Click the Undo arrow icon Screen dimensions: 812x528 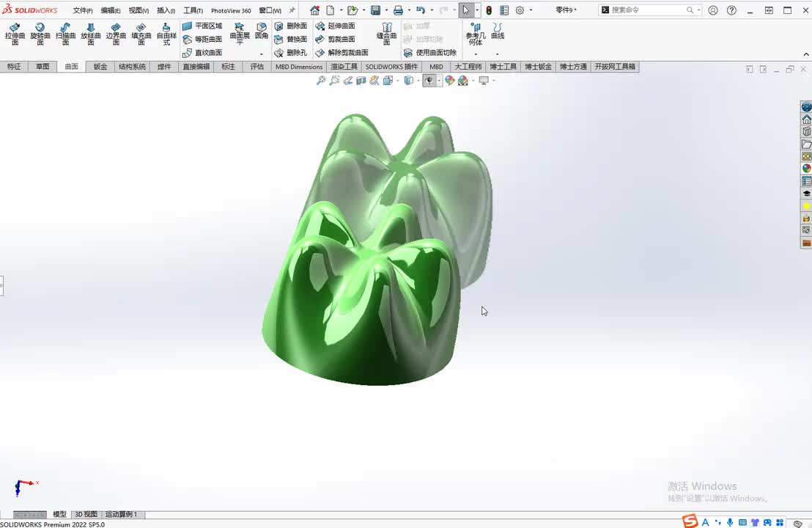[421, 10]
